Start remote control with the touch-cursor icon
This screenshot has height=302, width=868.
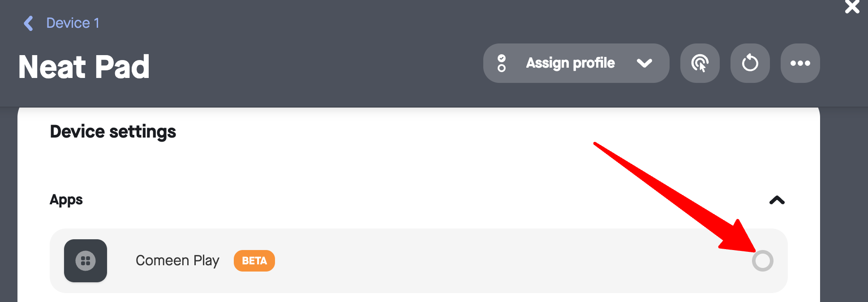tap(700, 63)
